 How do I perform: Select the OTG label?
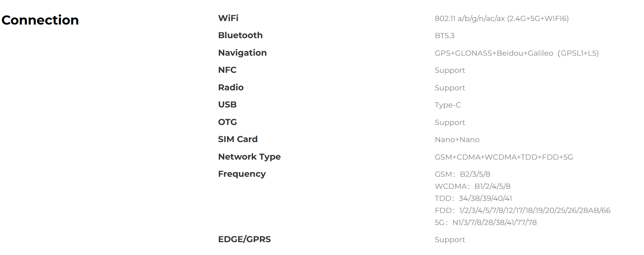(x=227, y=122)
